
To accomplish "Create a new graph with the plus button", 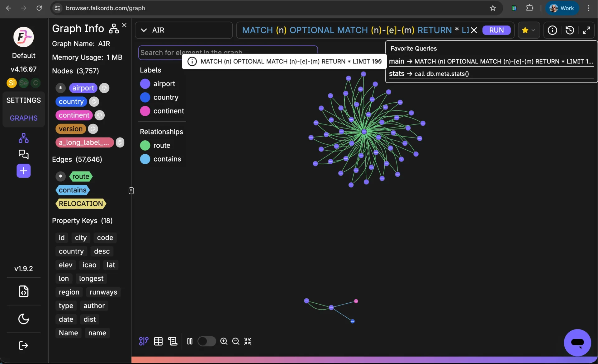I will click(x=23, y=171).
